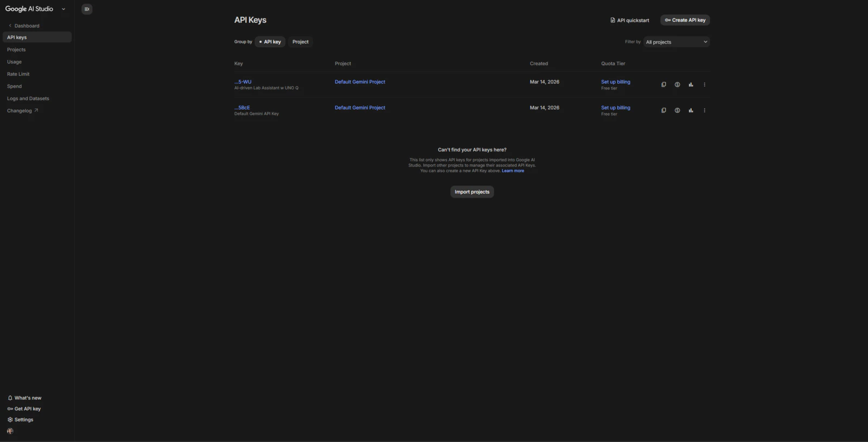Click the Quota Tier column header
868x442 pixels.
coord(613,63)
